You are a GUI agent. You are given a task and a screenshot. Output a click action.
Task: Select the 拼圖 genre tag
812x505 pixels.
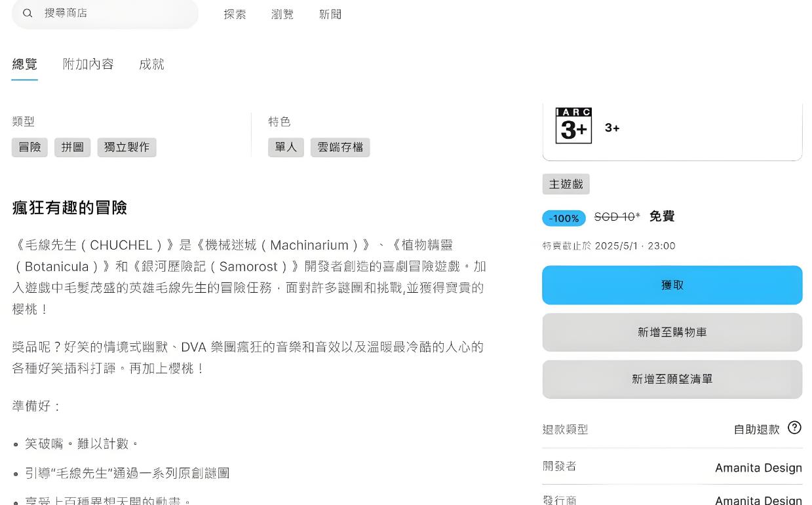[x=72, y=147]
